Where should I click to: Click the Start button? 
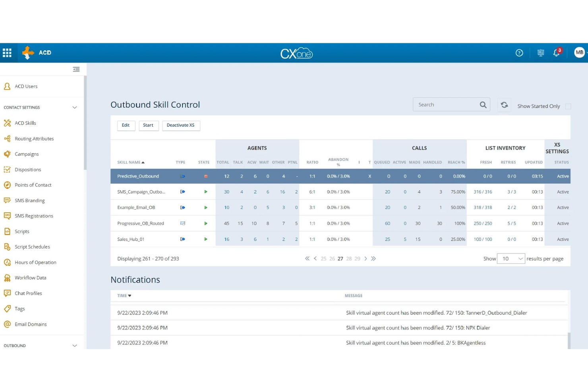[x=148, y=126]
